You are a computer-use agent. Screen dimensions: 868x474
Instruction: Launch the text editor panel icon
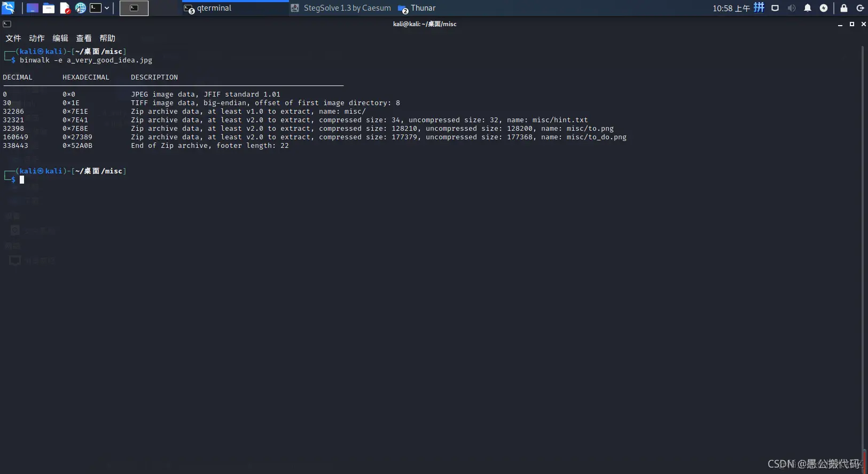point(65,8)
